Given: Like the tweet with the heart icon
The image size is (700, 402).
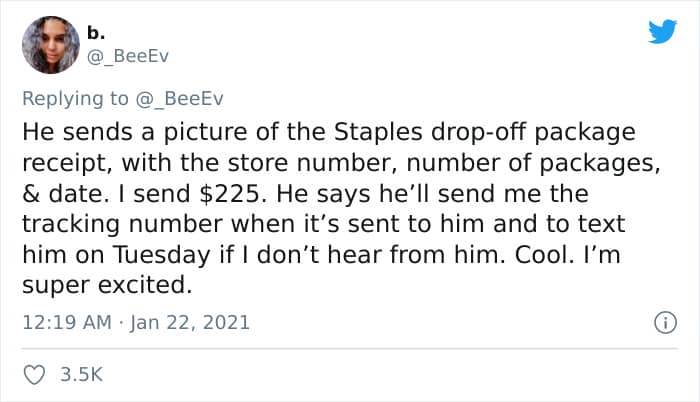Looking at the screenshot, I should click(x=33, y=374).
